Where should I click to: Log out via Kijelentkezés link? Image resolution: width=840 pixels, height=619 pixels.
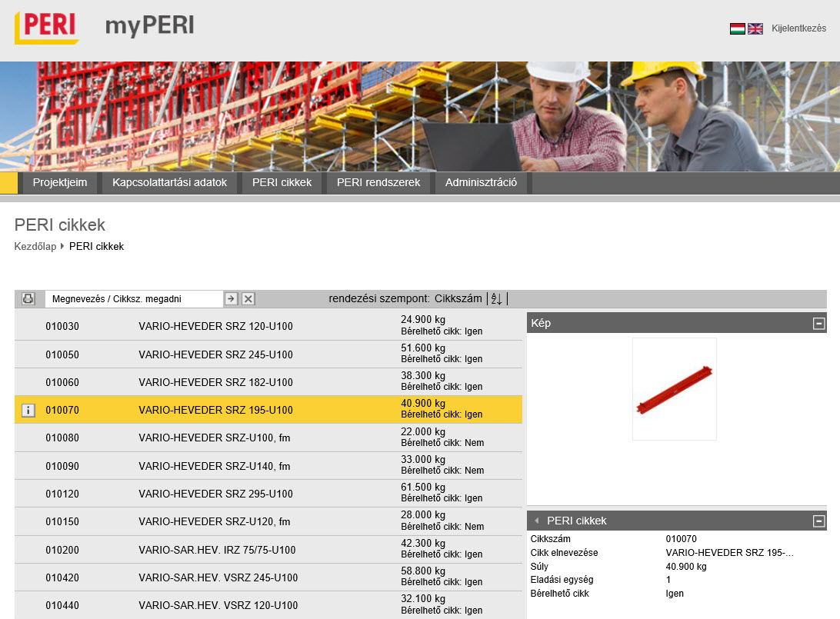798,28
